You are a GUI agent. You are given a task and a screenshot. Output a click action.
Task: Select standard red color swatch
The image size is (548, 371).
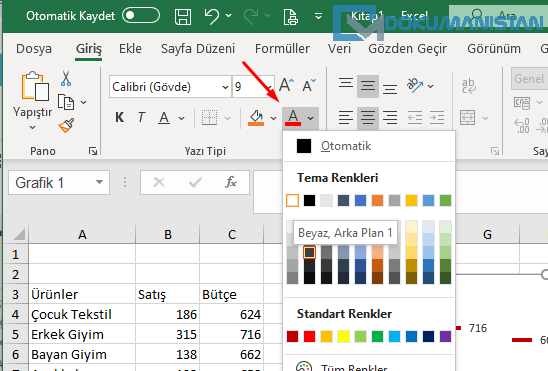coord(309,336)
